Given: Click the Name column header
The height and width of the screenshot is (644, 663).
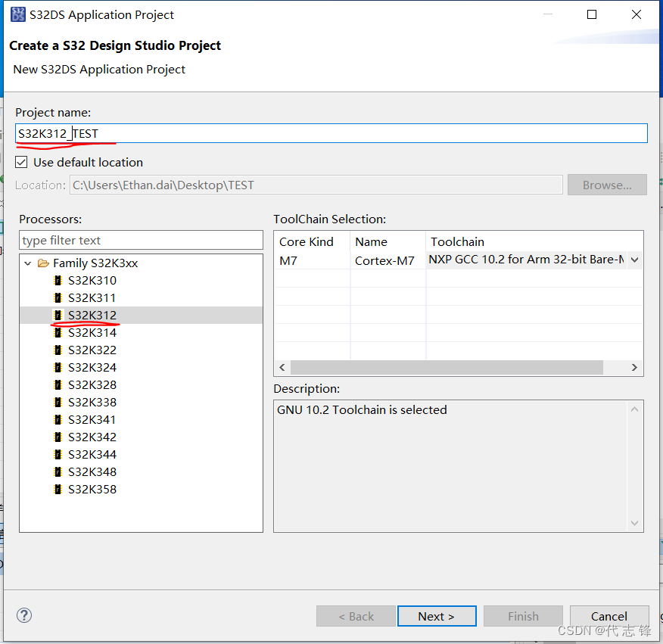Looking at the screenshot, I should 372,242.
